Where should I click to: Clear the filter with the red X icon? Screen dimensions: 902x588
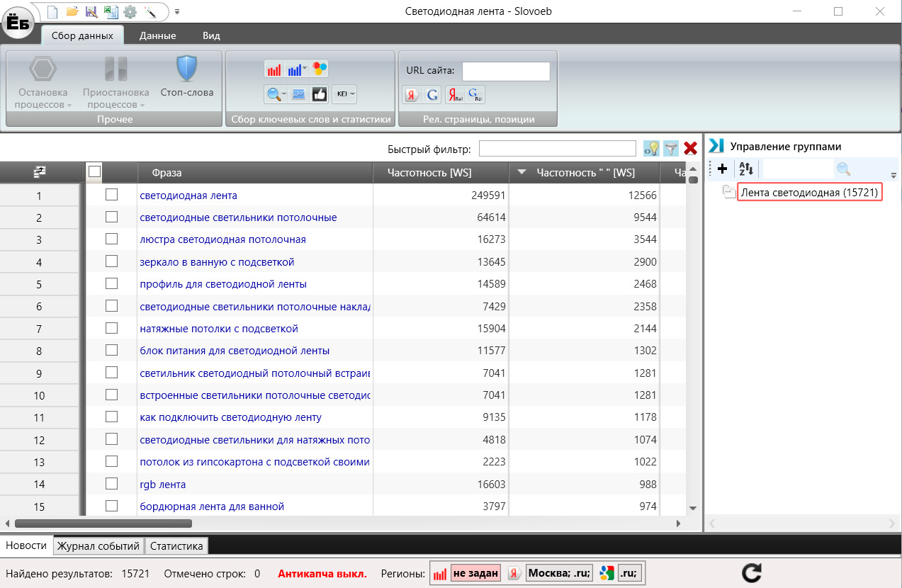click(691, 148)
